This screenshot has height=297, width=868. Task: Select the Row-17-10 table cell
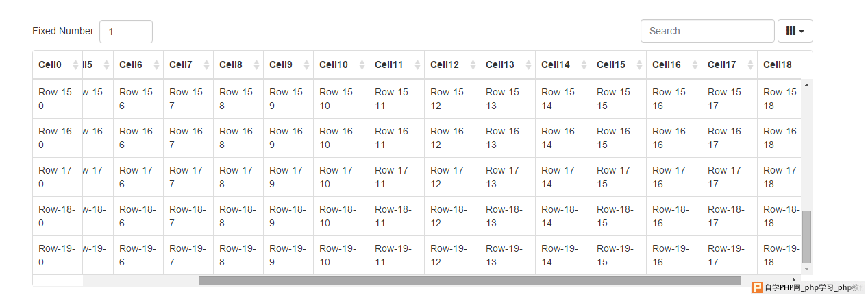pyautogui.click(x=341, y=177)
